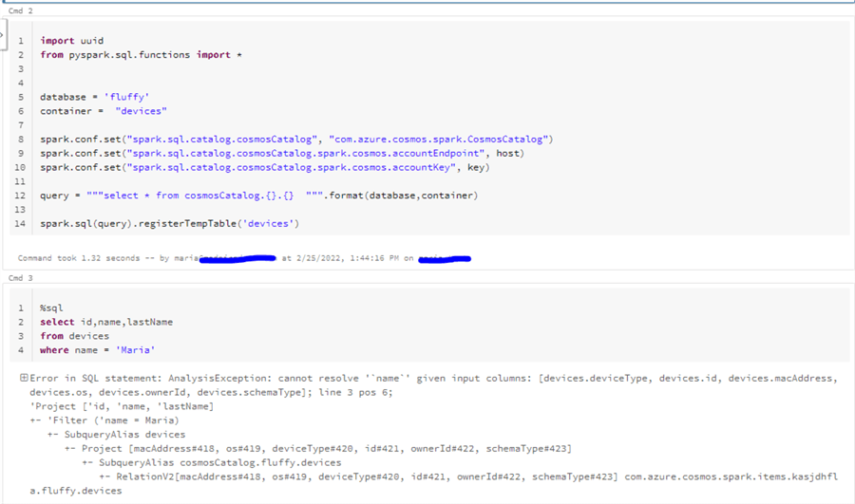Place cursor on 'import uuid' line
Screen dimensions: 855x504
tap(71, 40)
